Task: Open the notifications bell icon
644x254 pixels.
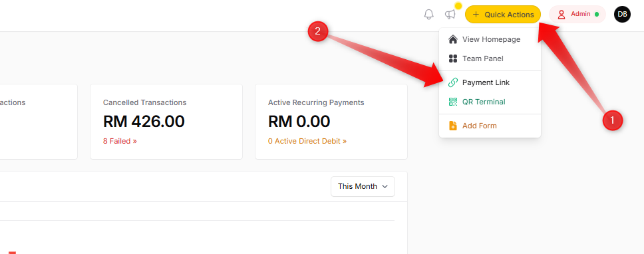Action: point(428,15)
